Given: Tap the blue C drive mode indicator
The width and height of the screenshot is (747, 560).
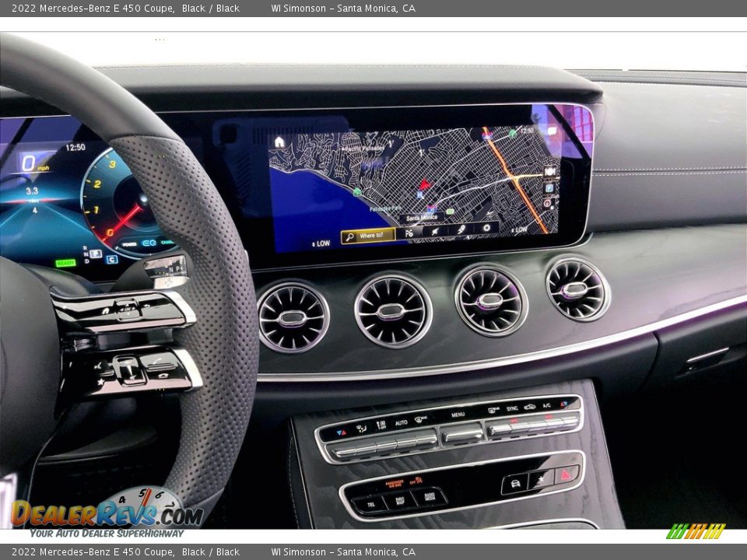Looking at the screenshot, I should click(112, 260).
